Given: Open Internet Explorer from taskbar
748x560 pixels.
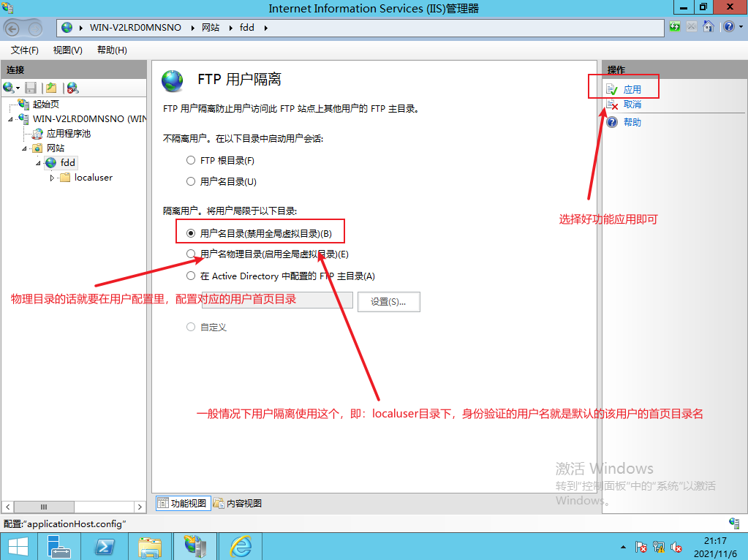Looking at the screenshot, I should [x=241, y=547].
